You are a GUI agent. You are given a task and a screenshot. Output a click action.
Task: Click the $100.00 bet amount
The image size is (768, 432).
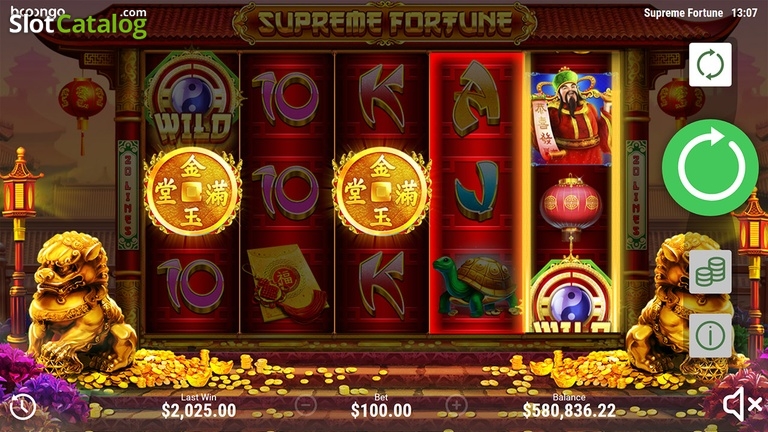coord(381,410)
